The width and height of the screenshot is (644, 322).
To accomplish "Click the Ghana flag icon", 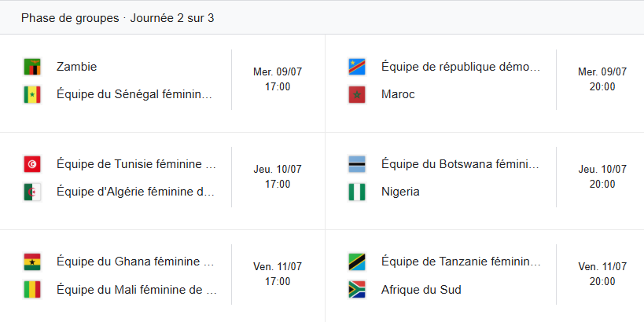I will coord(32,262).
